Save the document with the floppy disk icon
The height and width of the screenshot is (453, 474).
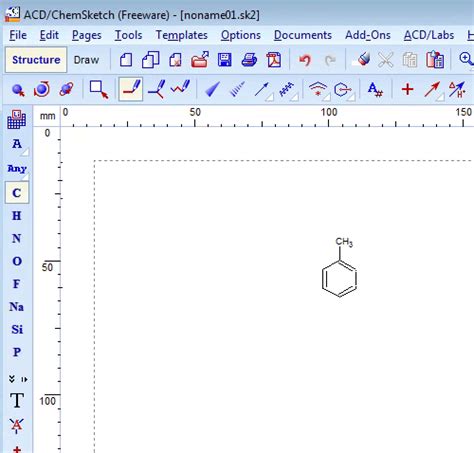(225, 60)
